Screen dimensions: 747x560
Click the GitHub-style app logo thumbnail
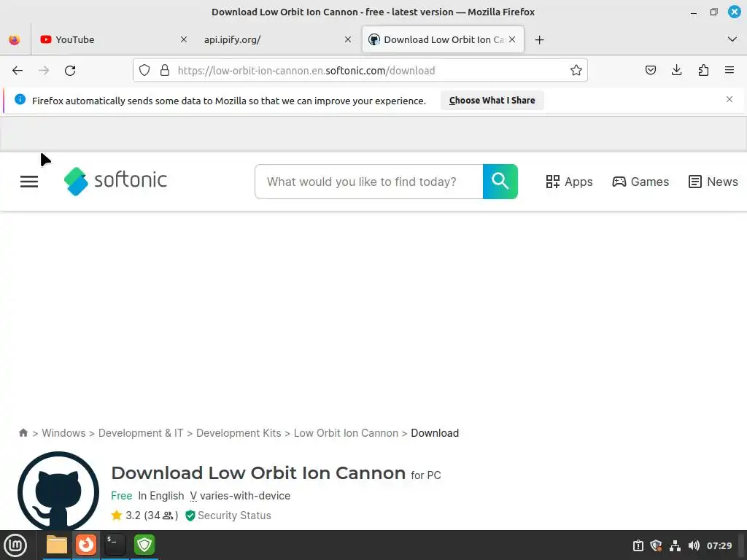tap(58, 491)
